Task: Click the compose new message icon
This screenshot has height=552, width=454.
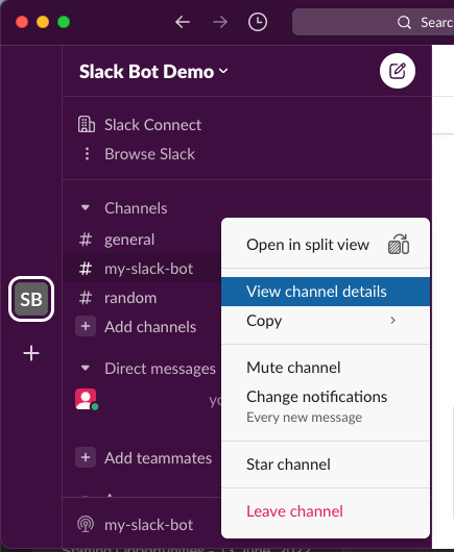Action: coord(397,71)
